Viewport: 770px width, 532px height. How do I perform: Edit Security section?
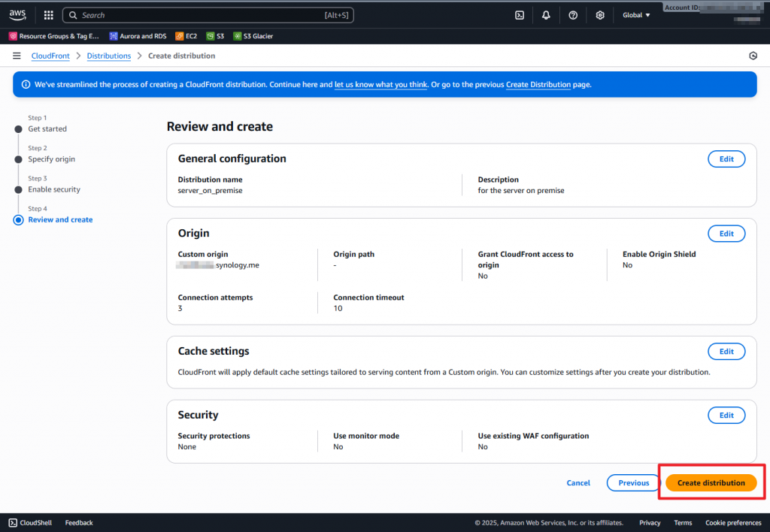point(726,416)
